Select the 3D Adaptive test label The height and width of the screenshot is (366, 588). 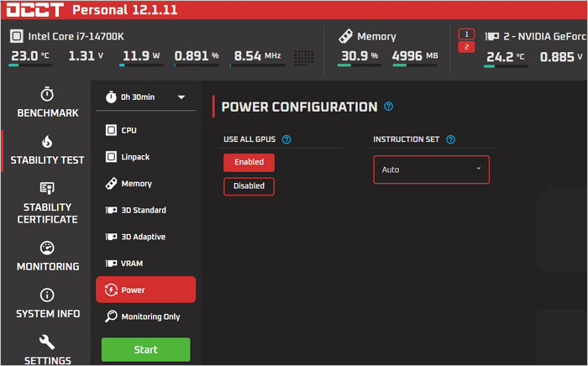(x=144, y=237)
